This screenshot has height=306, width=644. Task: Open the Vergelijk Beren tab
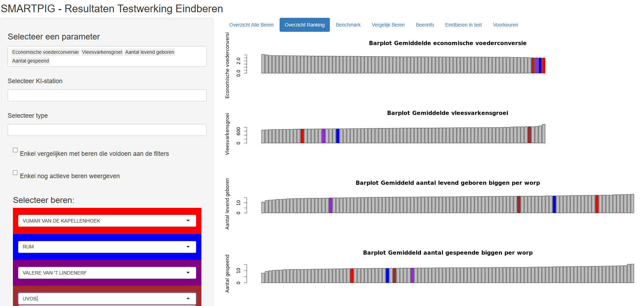click(388, 25)
